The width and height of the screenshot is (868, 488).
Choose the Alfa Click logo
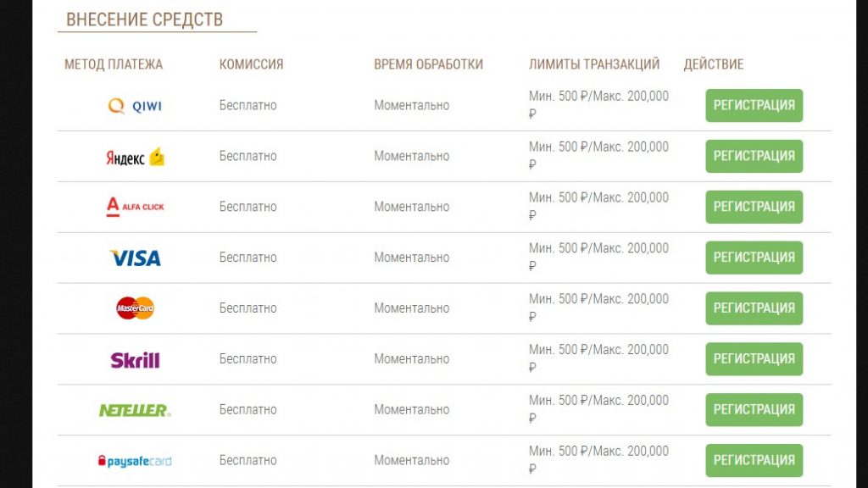point(135,207)
